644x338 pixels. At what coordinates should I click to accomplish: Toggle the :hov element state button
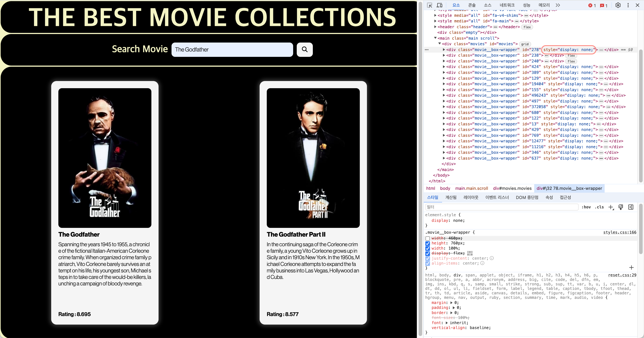[x=586, y=207]
